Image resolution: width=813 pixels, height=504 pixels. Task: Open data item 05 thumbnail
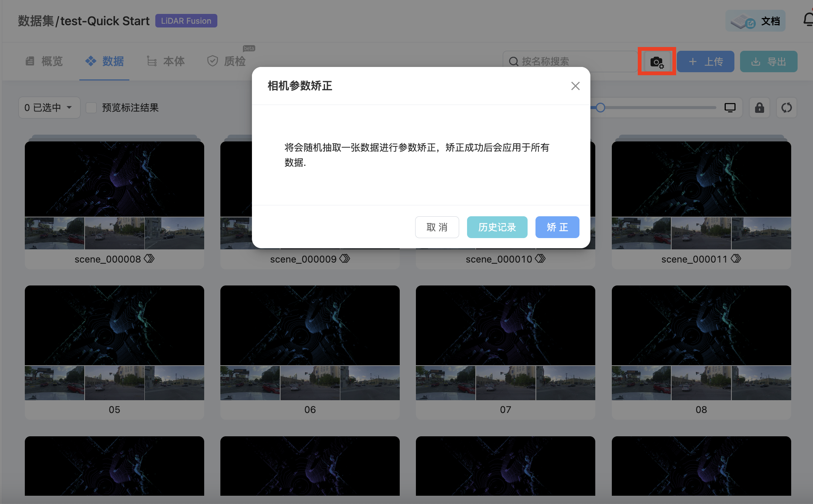point(114,343)
